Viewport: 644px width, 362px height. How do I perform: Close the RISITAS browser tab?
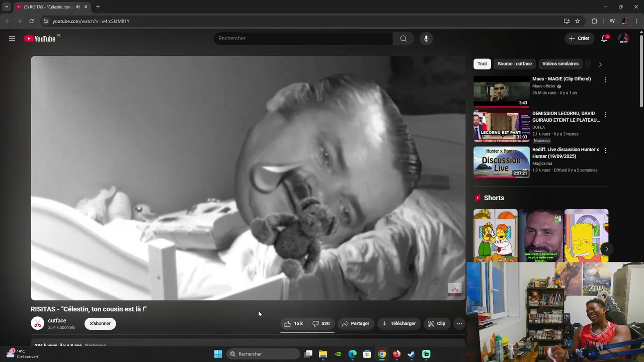pos(86,7)
